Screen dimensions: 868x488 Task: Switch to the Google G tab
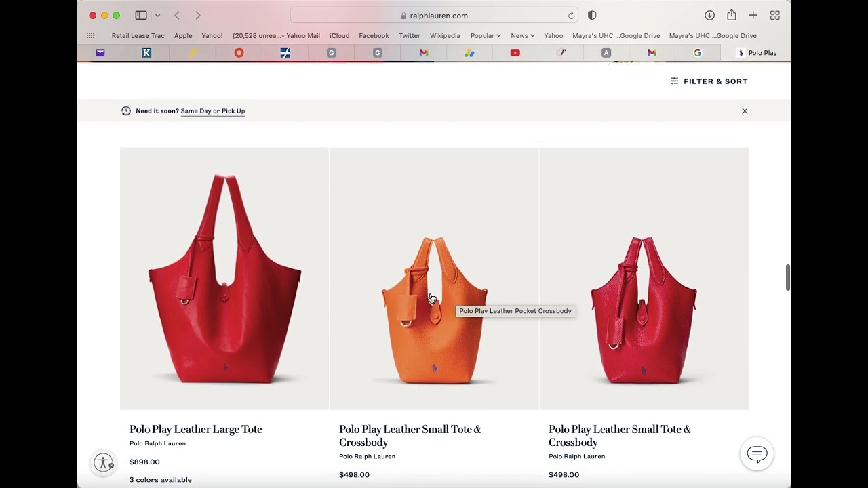697,52
